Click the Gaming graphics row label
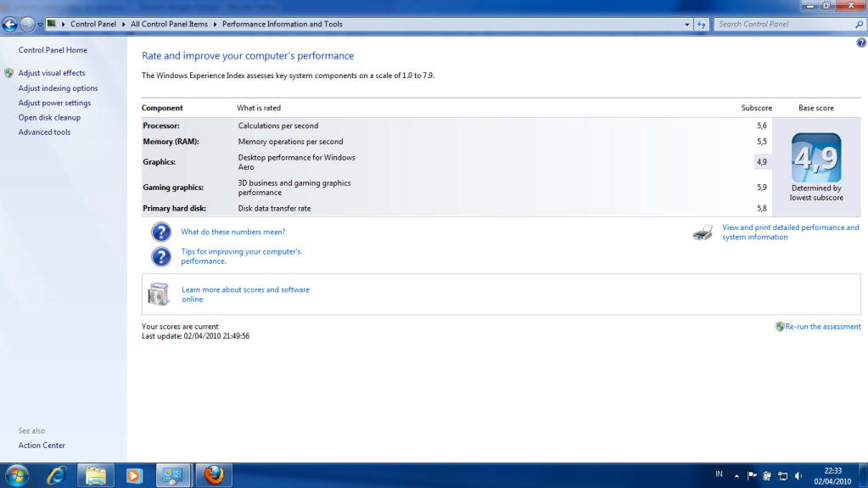The image size is (868, 488). [x=173, y=188]
